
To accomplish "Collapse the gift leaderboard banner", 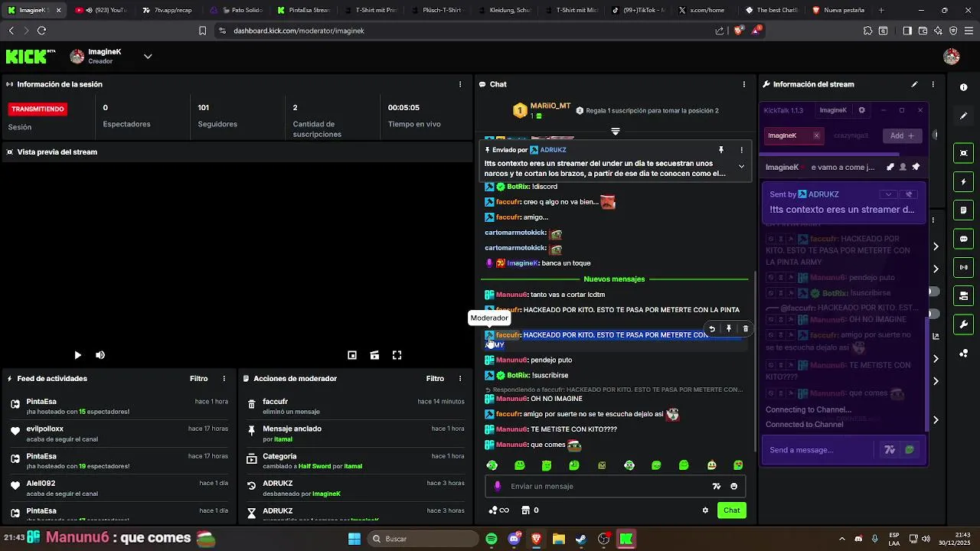I will pos(615,132).
